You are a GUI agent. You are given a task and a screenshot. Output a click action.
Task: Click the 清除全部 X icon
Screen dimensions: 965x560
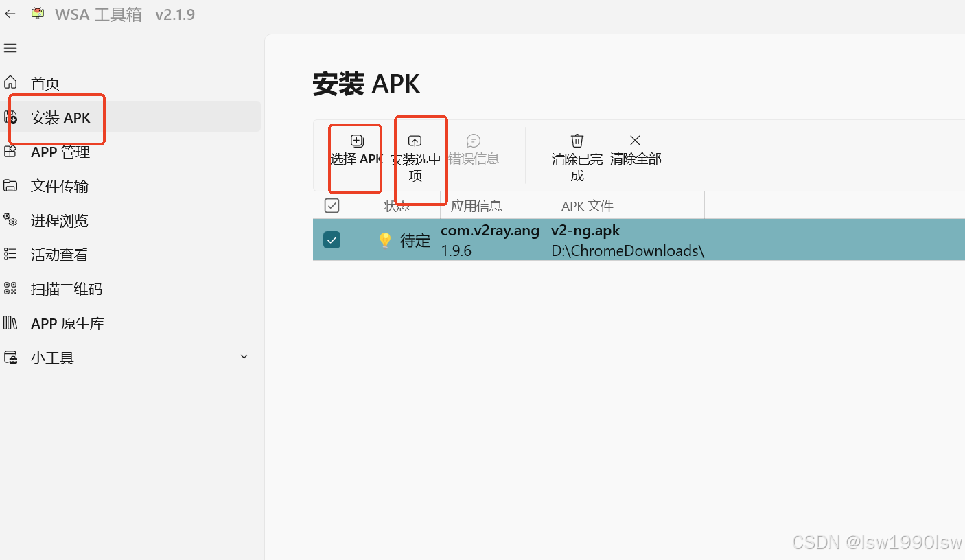(x=635, y=141)
